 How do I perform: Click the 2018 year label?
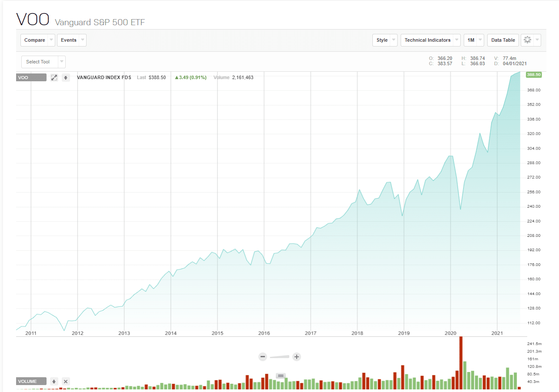click(x=357, y=333)
